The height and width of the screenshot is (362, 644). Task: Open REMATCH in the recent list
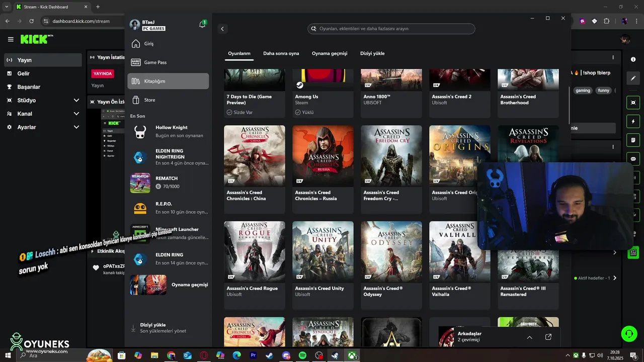[169, 183]
